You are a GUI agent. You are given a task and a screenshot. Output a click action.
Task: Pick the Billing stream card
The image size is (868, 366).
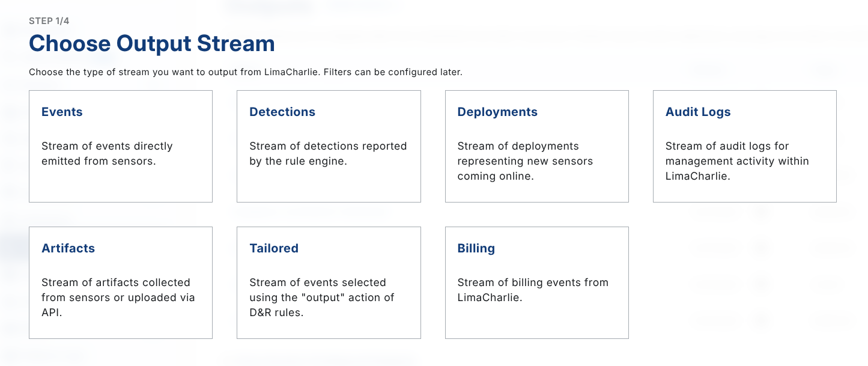[536, 282]
